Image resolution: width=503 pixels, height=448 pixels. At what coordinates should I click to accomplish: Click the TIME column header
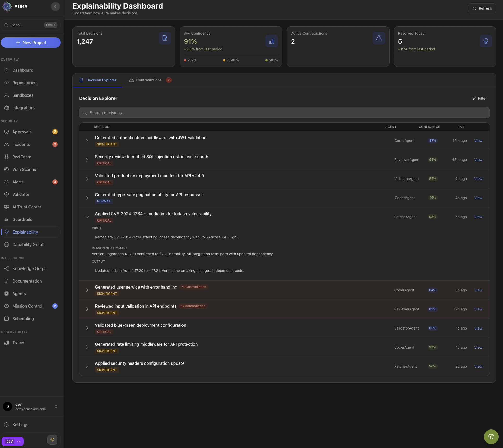pyautogui.click(x=460, y=127)
